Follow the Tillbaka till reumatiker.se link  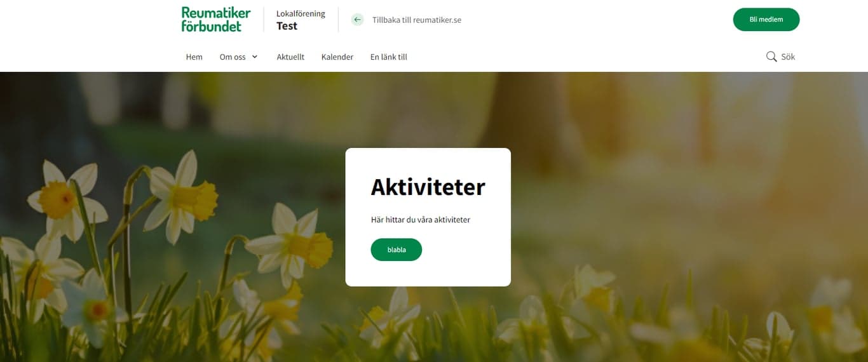pyautogui.click(x=417, y=20)
